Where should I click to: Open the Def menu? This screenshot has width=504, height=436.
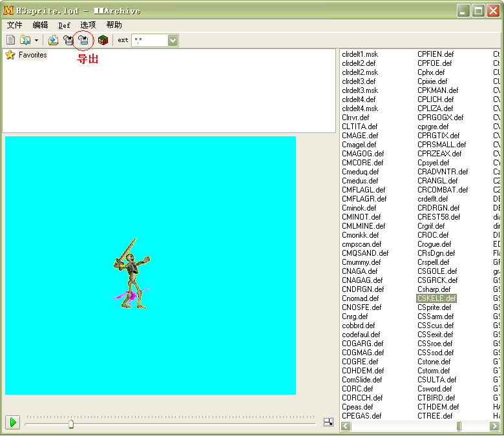point(64,25)
